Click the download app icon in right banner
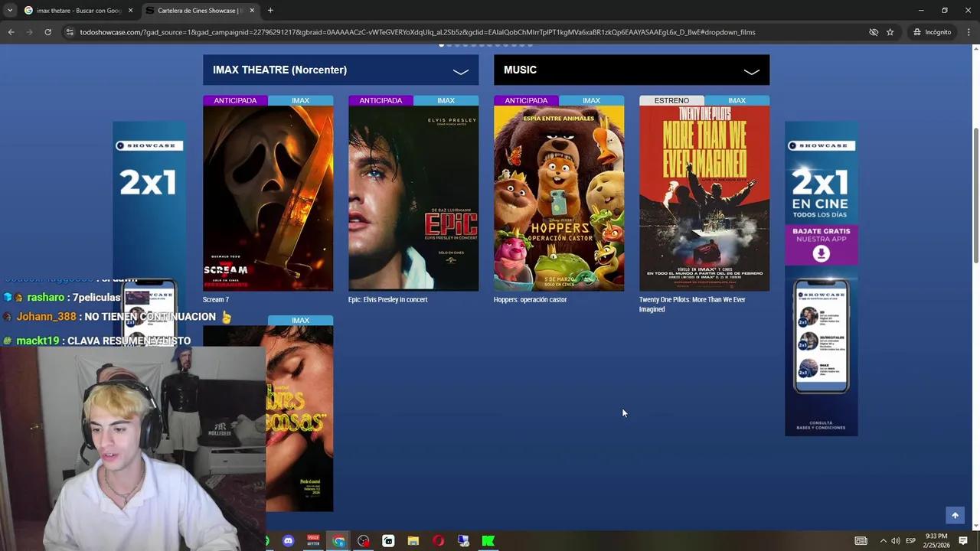 (821, 253)
